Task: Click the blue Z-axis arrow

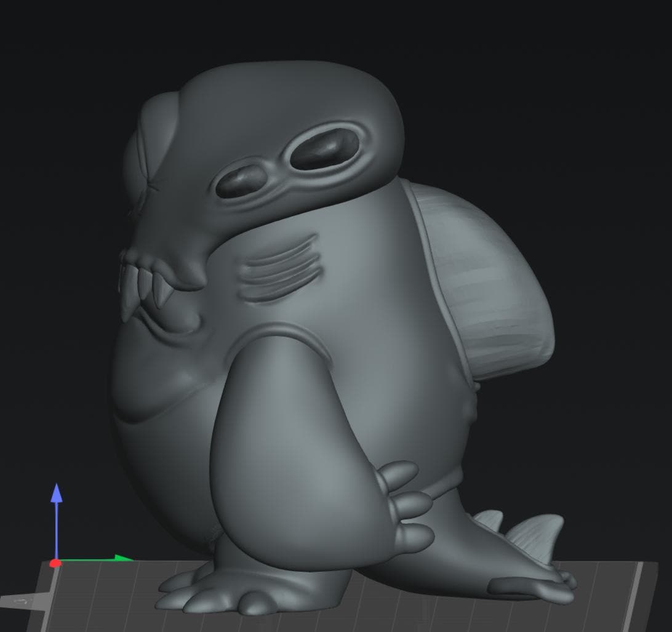Action: coord(57,520)
